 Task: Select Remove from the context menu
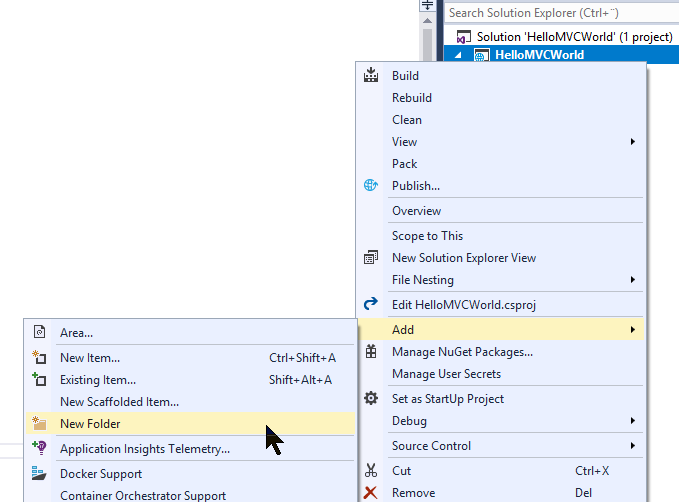501,493
